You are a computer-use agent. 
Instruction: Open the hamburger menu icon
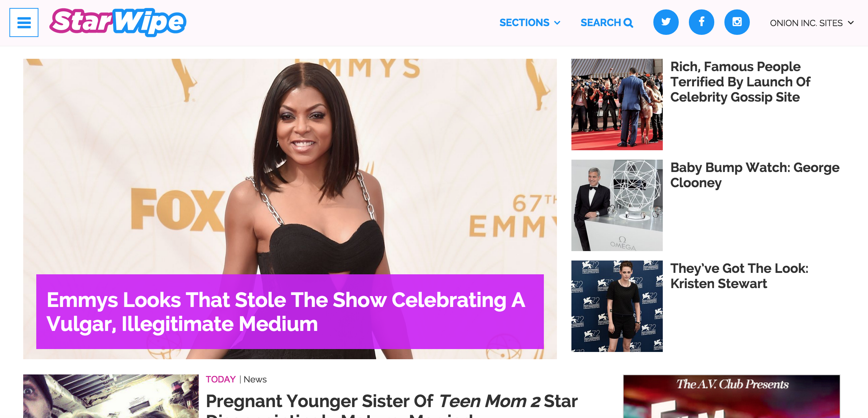pos(24,22)
